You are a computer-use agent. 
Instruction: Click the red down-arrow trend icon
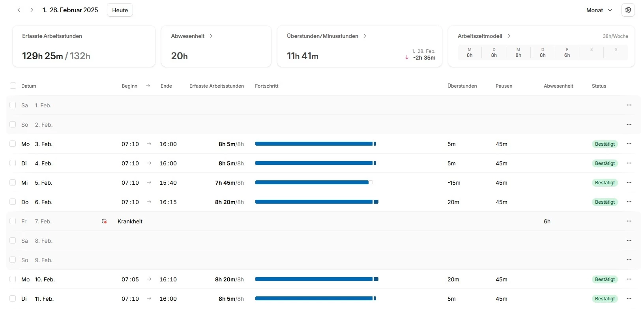pyautogui.click(x=407, y=58)
